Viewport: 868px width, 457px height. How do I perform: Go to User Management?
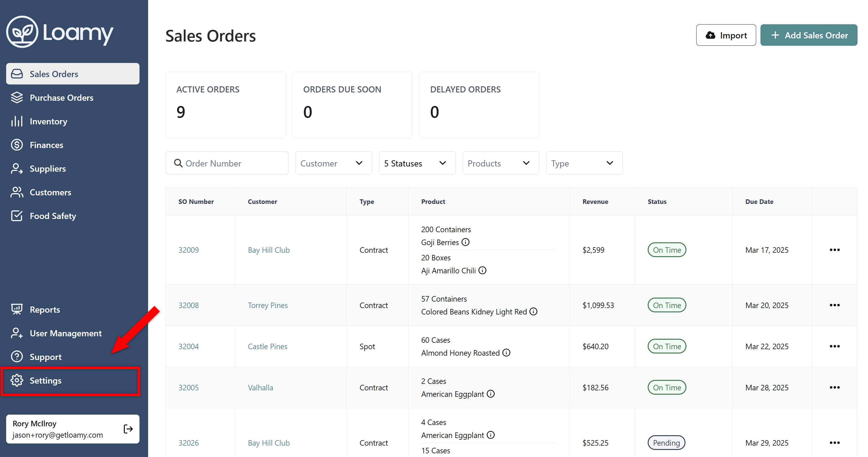click(73, 333)
